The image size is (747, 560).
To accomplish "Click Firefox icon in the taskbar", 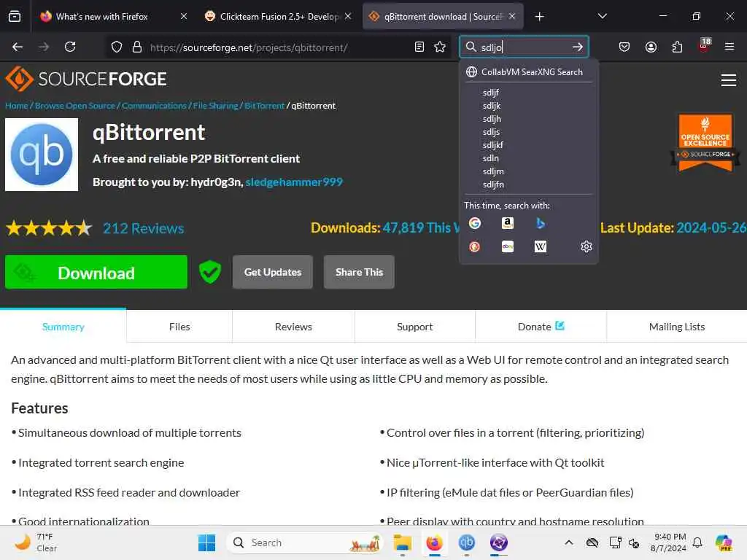I will pyautogui.click(x=434, y=542).
